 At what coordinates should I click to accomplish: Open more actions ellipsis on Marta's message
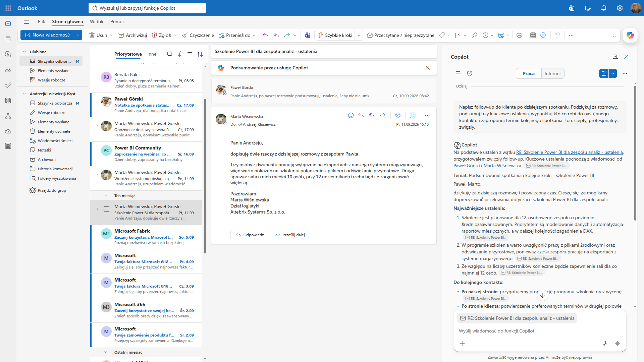pos(427,115)
